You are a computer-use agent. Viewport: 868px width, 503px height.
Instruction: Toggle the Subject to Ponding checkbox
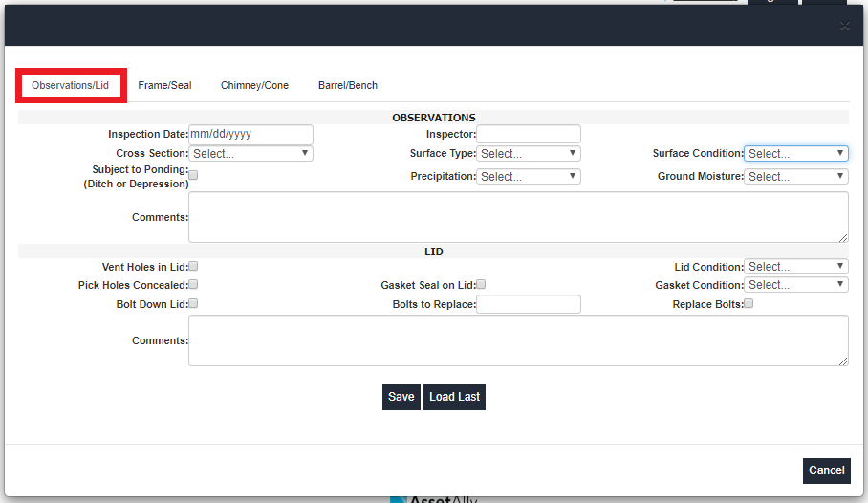pyautogui.click(x=193, y=175)
